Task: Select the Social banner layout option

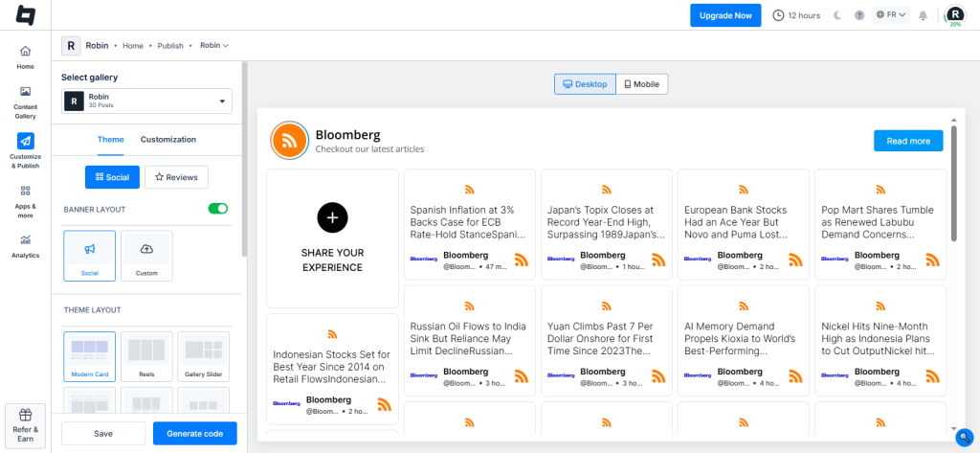Action: [89, 255]
